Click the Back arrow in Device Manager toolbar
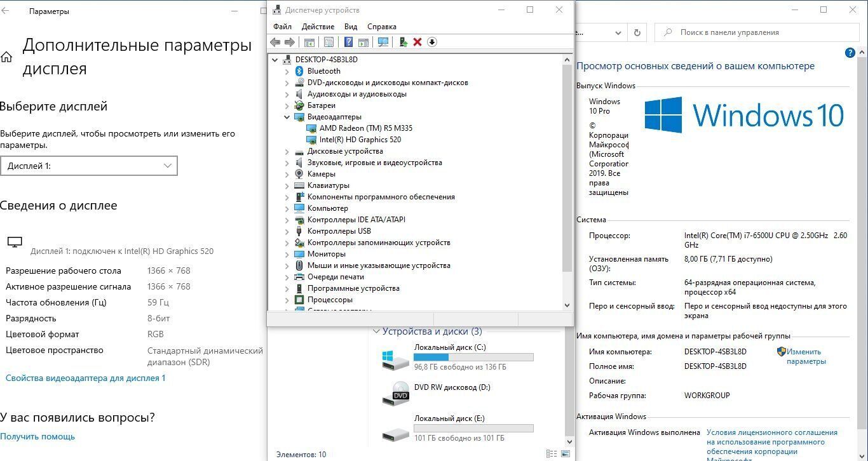Image resolution: width=868 pixels, height=461 pixels. click(275, 42)
